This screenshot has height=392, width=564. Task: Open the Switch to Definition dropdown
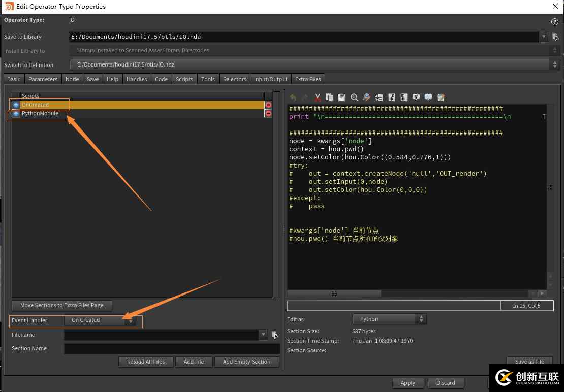click(x=315, y=64)
